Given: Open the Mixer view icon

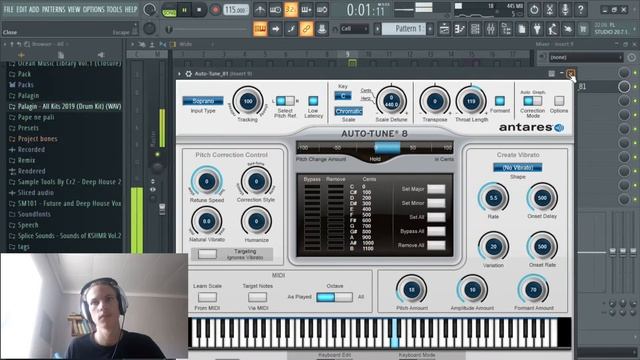Looking at the screenshot, I should [491, 29].
